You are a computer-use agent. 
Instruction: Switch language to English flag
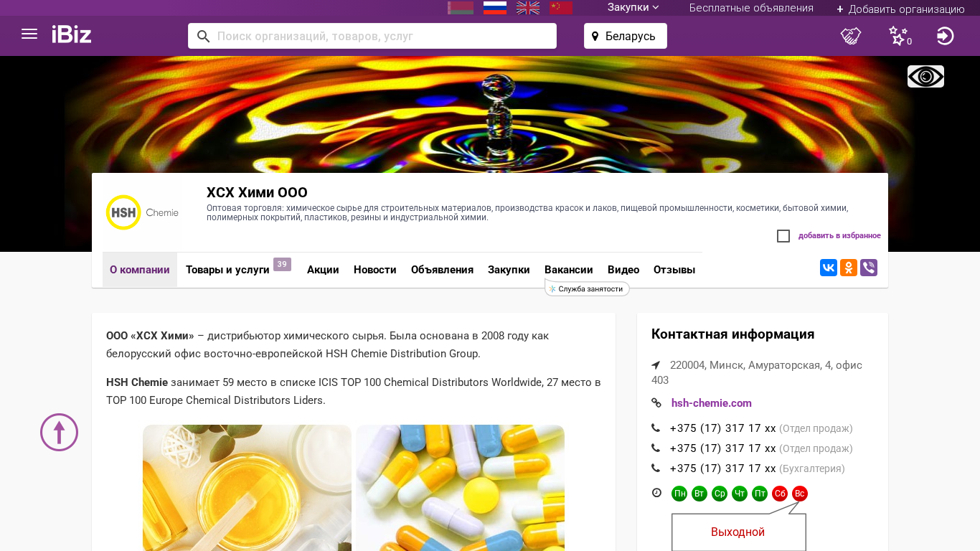coord(528,8)
